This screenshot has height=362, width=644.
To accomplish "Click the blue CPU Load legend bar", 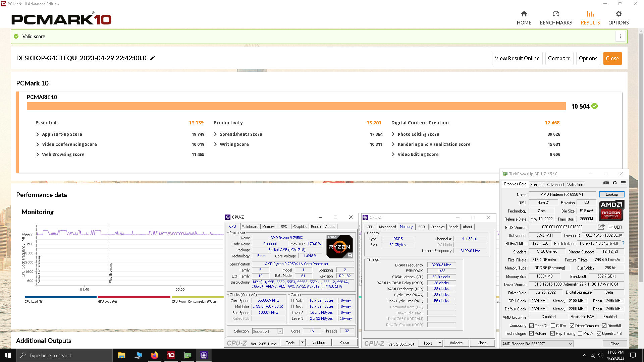I will point(60,297).
